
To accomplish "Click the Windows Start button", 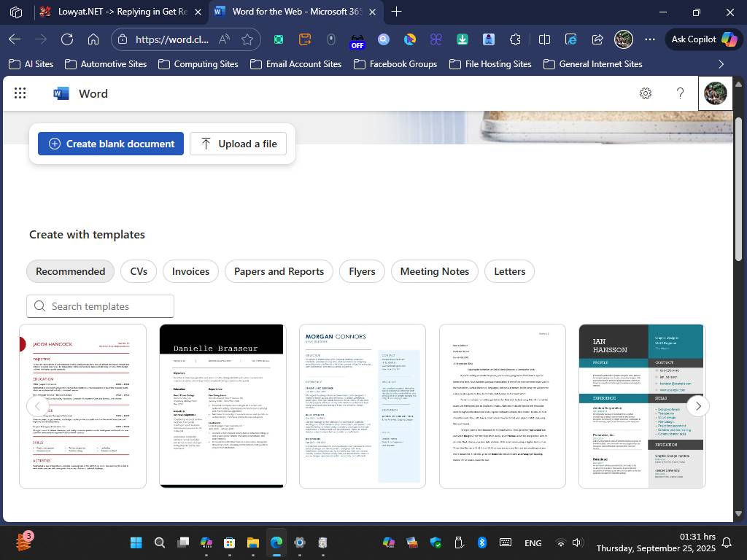I will click(x=136, y=542).
